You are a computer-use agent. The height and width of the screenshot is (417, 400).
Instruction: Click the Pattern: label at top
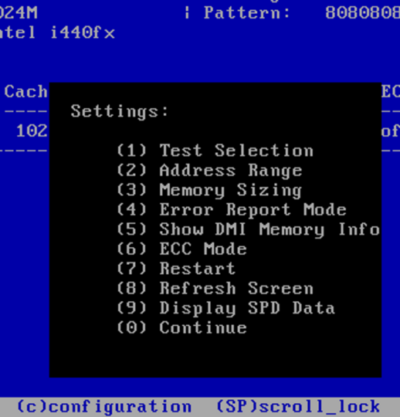tap(247, 13)
